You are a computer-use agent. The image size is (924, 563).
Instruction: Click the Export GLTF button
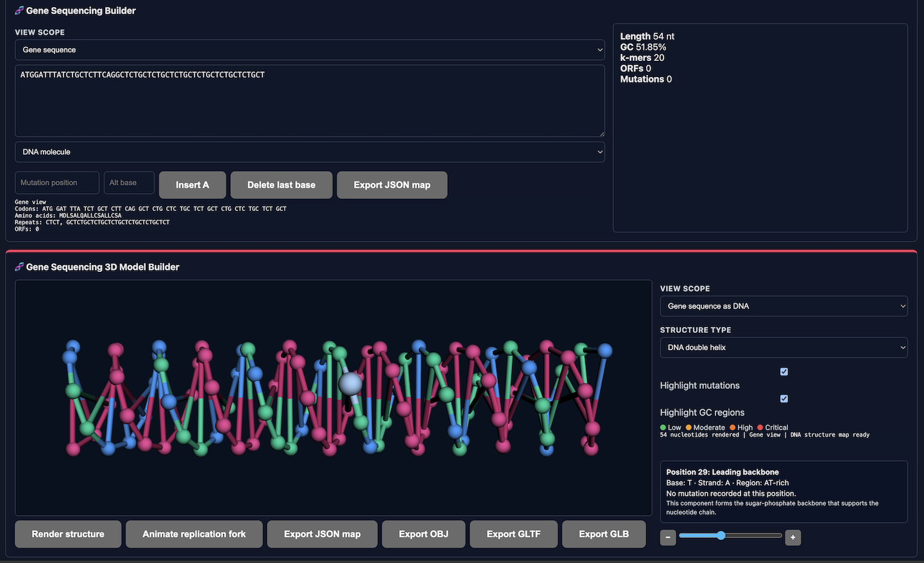pos(514,534)
